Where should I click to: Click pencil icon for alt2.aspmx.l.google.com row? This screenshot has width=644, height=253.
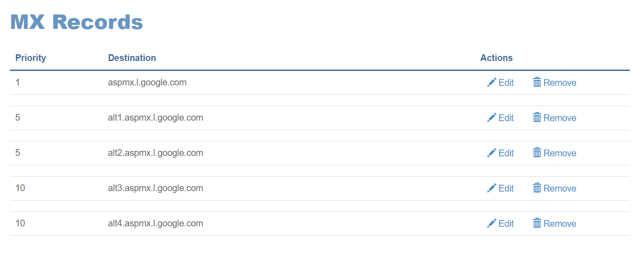click(x=491, y=153)
